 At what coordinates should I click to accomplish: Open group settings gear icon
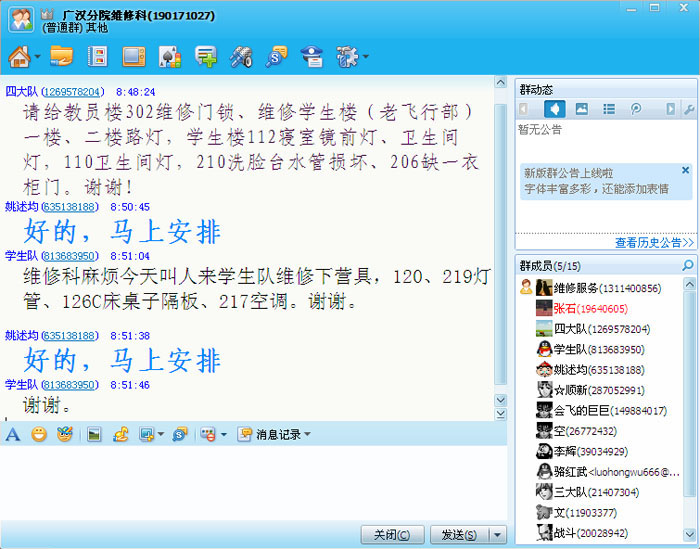(x=347, y=57)
